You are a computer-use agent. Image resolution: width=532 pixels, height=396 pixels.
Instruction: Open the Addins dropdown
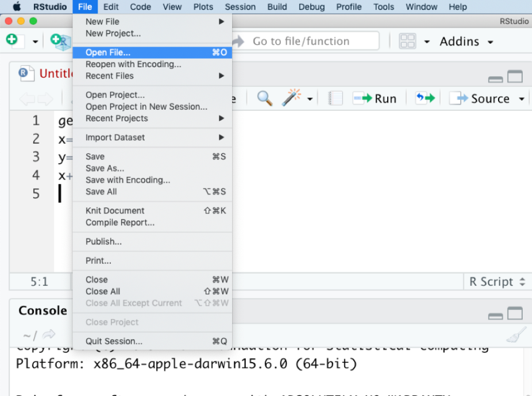tap(467, 41)
